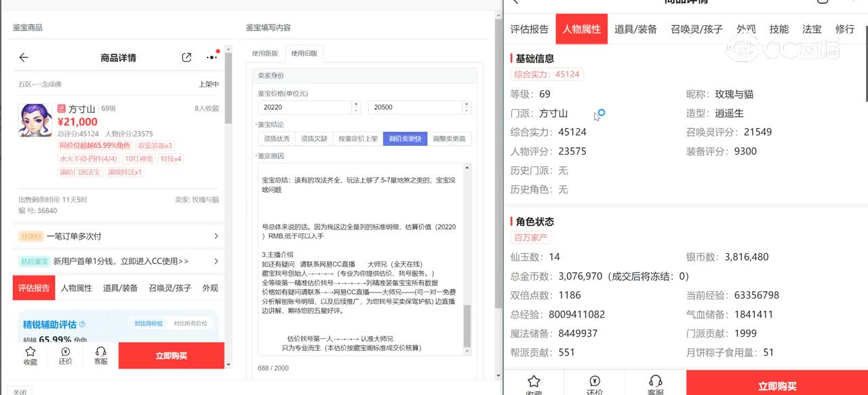The width and height of the screenshot is (868, 395).
Task: Click the scrollbar of the 鉴定原因 text area
Action: (467, 326)
